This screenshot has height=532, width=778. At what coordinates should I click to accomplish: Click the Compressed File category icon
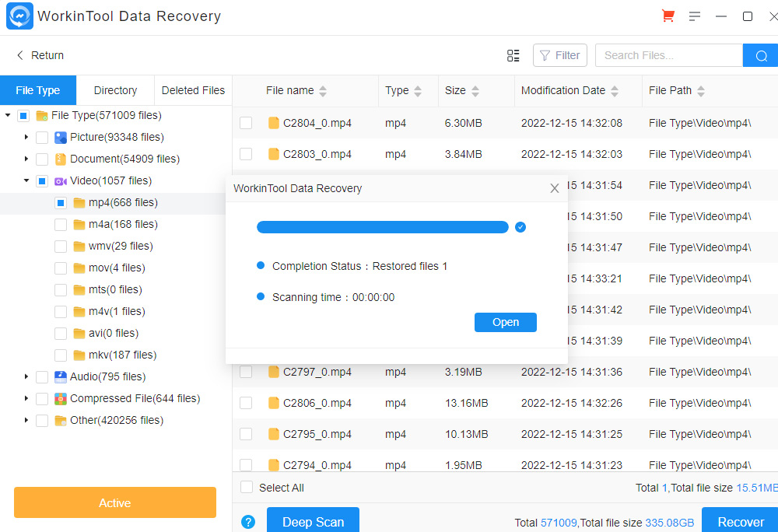click(61, 399)
